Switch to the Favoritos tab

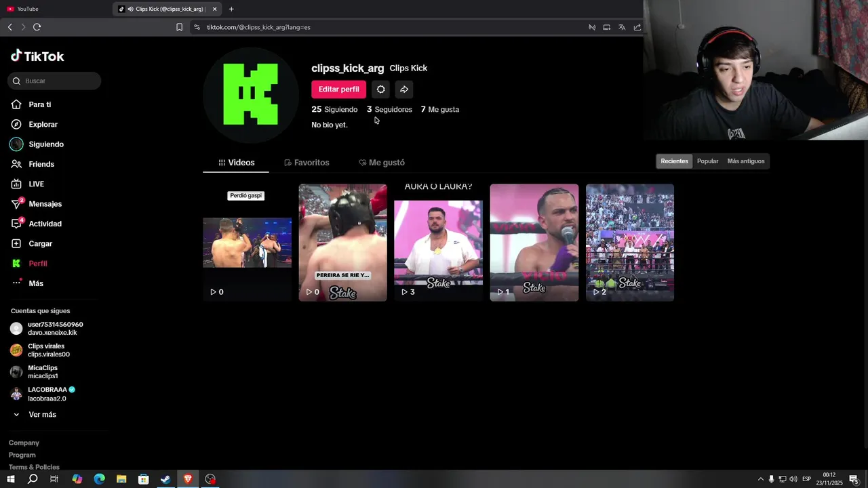pos(307,163)
